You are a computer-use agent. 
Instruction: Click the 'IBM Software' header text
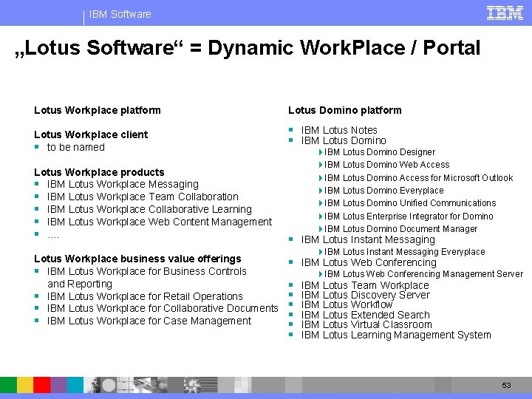tap(120, 14)
